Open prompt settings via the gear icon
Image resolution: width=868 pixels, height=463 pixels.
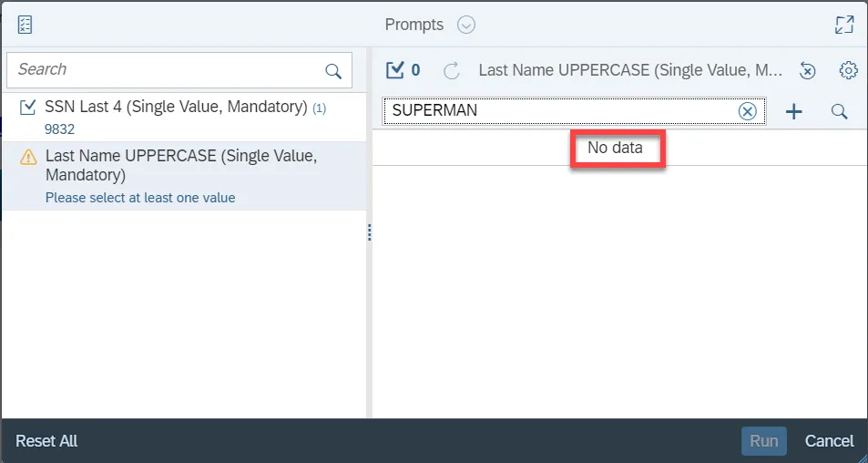(x=849, y=70)
